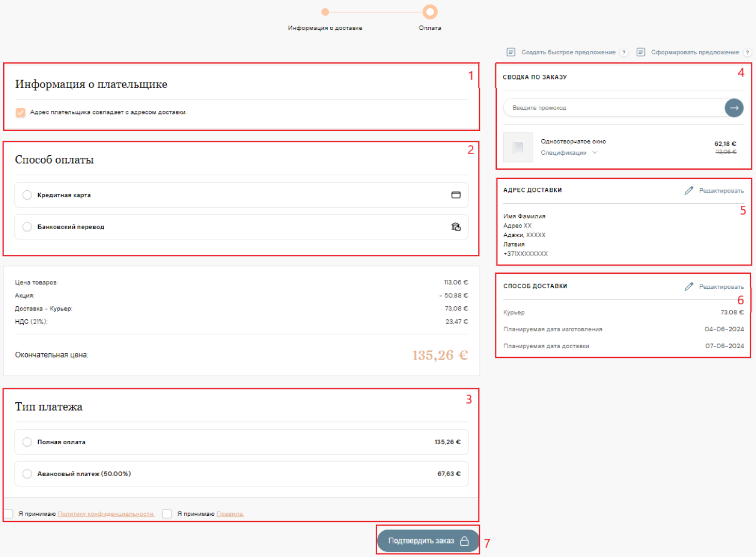
Task: Click Редактировать in Способ доставки
Action: click(721, 287)
